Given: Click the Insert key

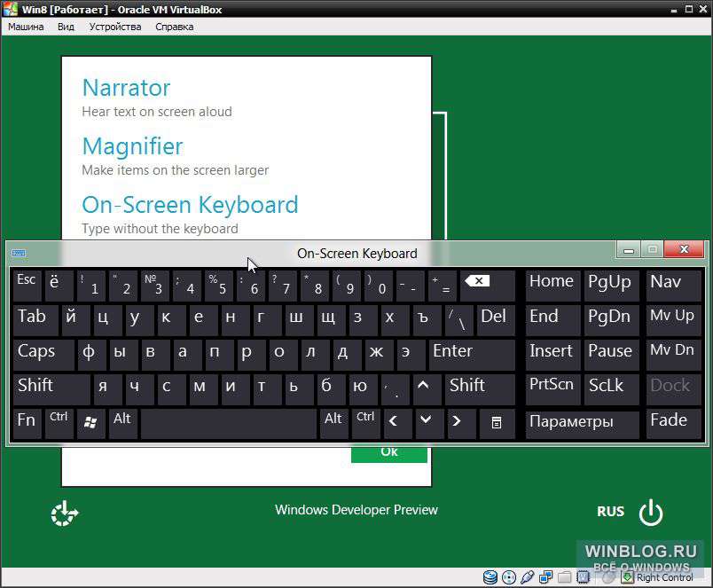Looking at the screenshot, I should [553, 354].
